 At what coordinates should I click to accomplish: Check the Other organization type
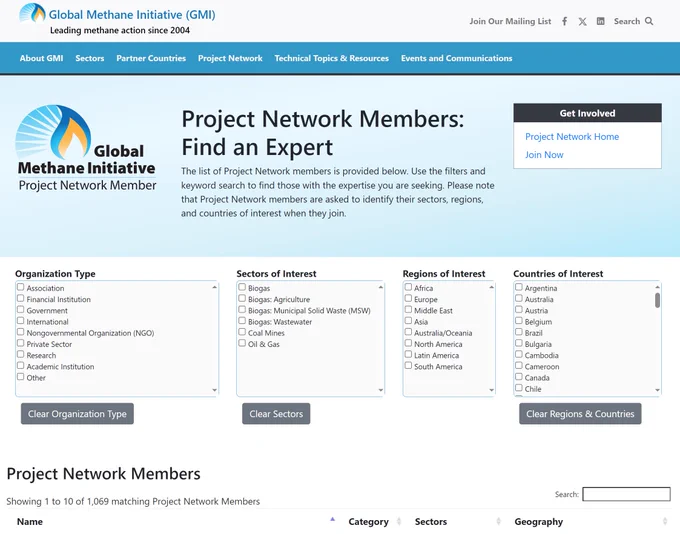pyautogui.click(x=20, y=377)
